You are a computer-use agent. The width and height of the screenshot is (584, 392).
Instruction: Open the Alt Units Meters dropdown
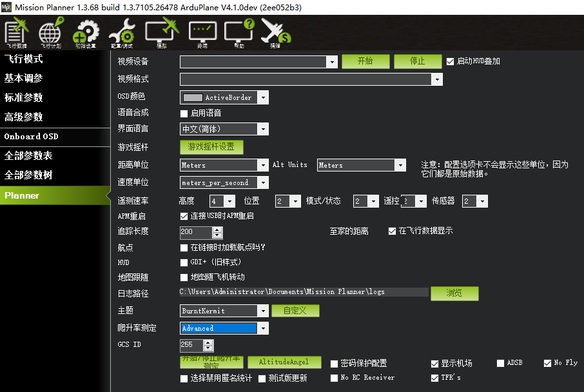pos(400,165)
